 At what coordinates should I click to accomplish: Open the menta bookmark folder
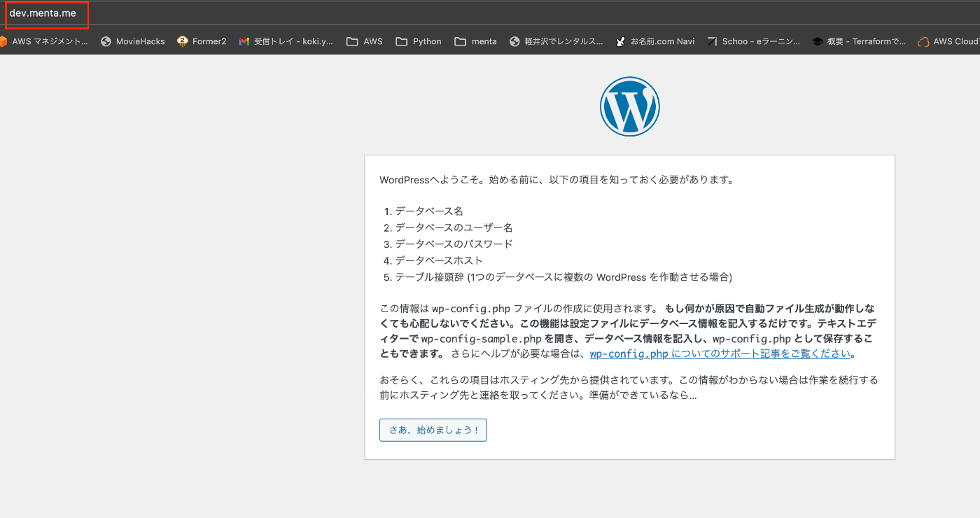(x=476, y=41)
